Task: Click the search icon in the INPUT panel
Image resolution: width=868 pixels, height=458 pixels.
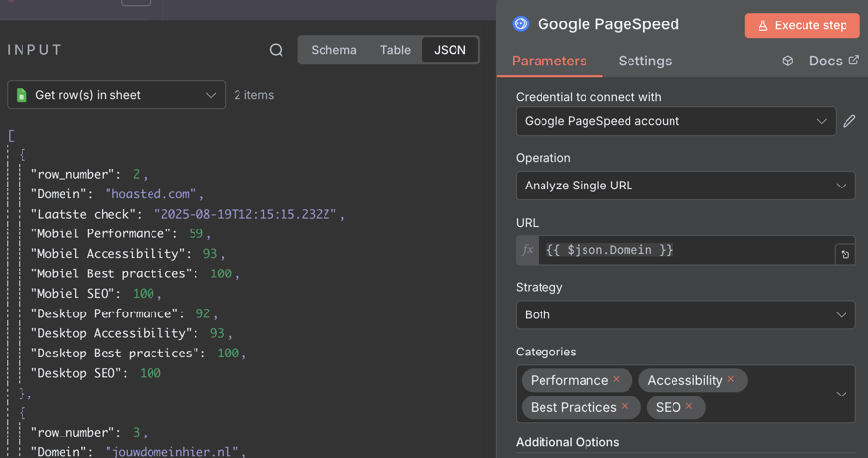Action: pyautogui.click(x=276, y=51)
